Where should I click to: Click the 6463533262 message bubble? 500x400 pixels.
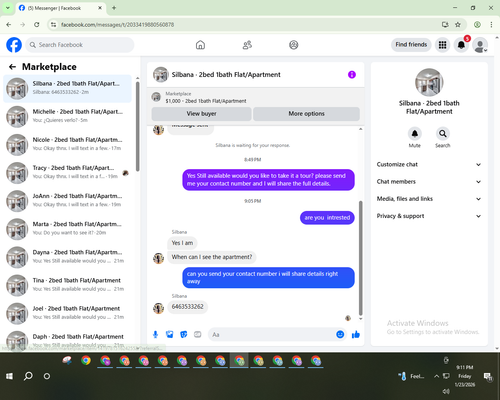(187, 307)
